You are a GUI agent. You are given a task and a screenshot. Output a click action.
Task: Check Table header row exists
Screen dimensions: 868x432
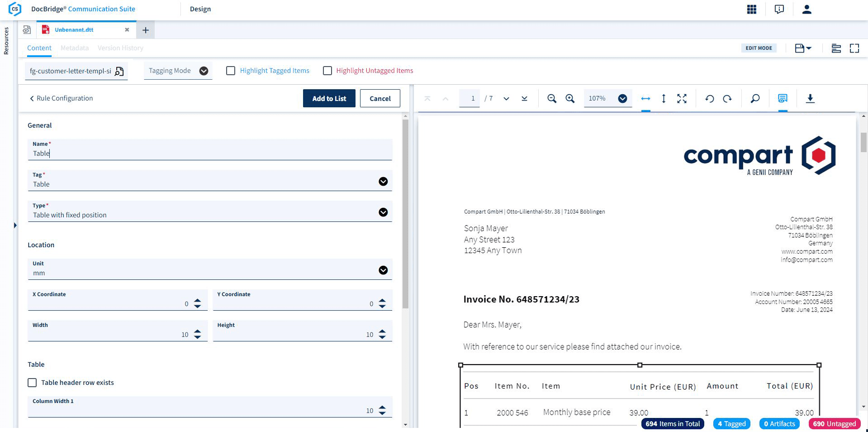pyautogui.click(x=32, y=383)
